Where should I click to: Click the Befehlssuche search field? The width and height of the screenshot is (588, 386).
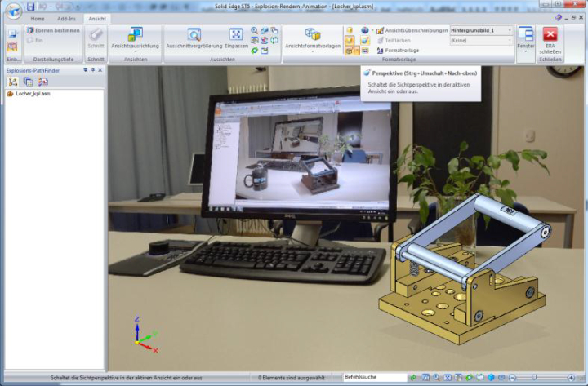[376, 377]
